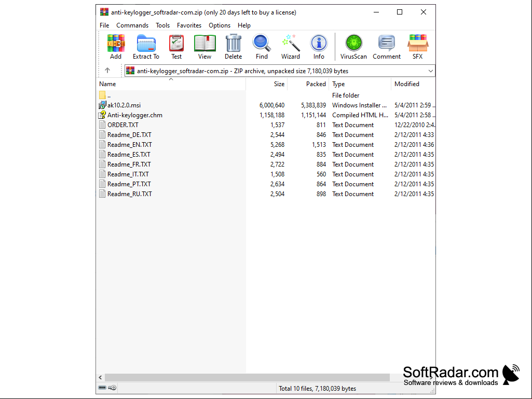Open the Help menu

244,25
